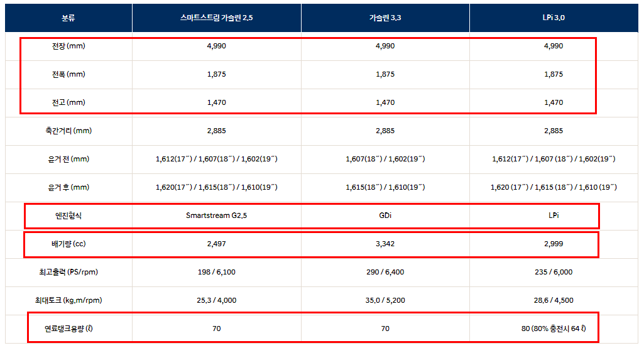Viewport: 644px width, 348px height.
Task: Click 1,875 전폭 value under LPi 3.0
Action: (x=554, y=74)
